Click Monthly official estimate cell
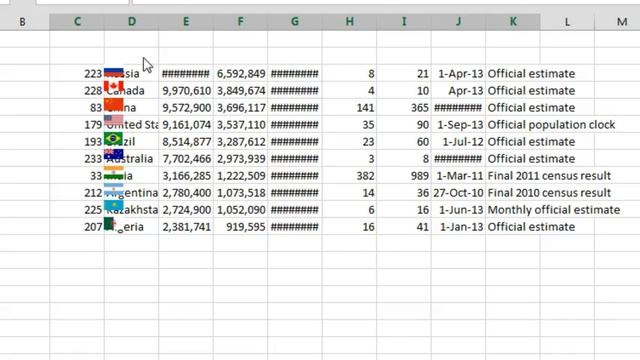 (554, 210)
